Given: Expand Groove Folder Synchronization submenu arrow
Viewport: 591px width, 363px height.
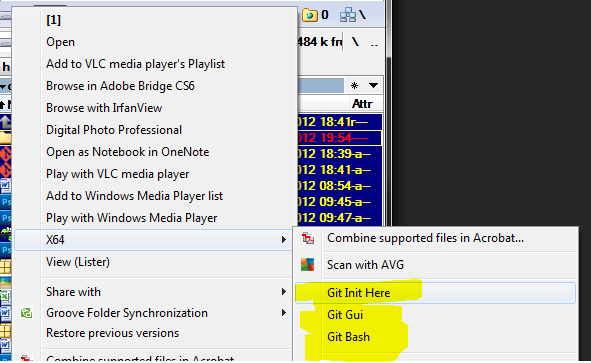Looking at the screenshot, I should pyautogui.click(x=283, y=313).
